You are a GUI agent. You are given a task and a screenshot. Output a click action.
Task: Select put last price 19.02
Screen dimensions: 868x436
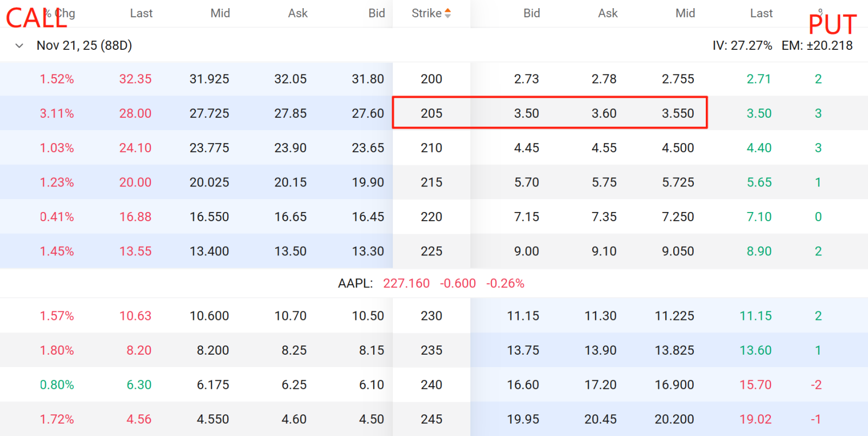755,419
